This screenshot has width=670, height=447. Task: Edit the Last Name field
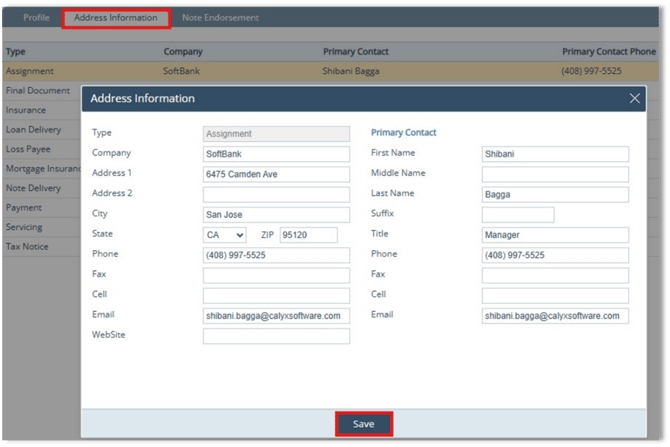[555, 194]
